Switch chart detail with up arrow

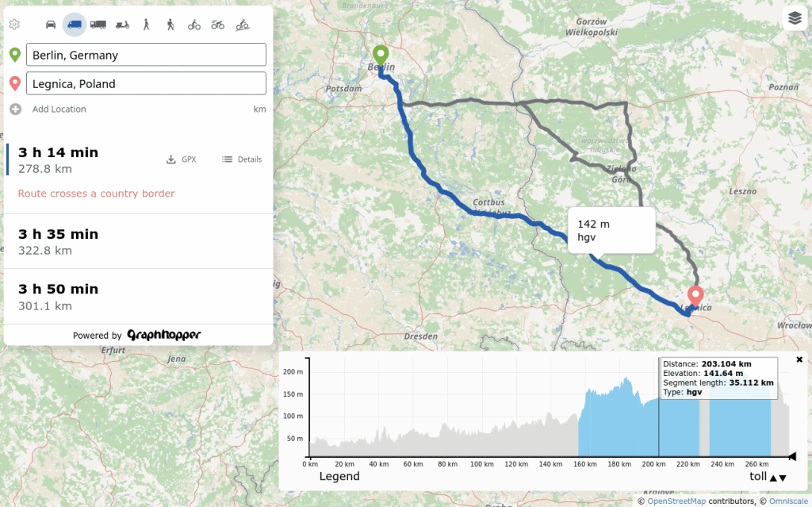[773, 478]
